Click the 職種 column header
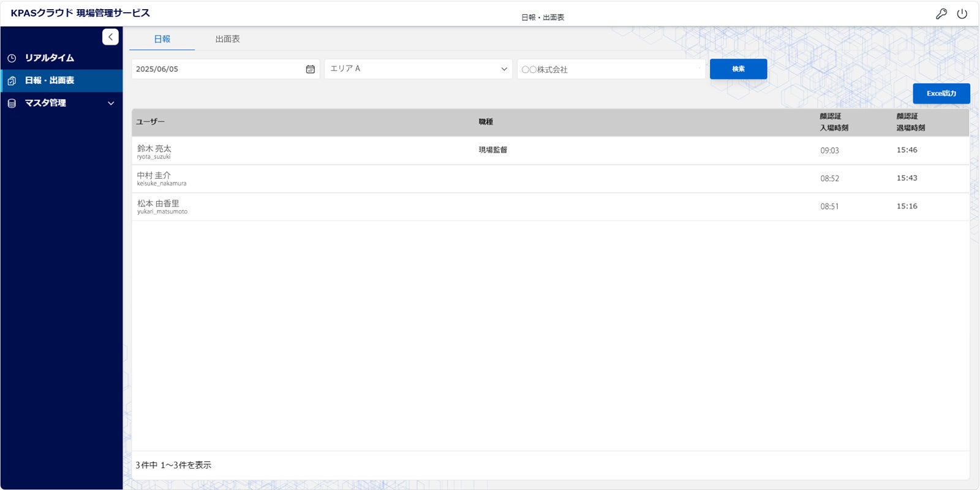This screenshot has width=980, height=490. pos(486,122)
